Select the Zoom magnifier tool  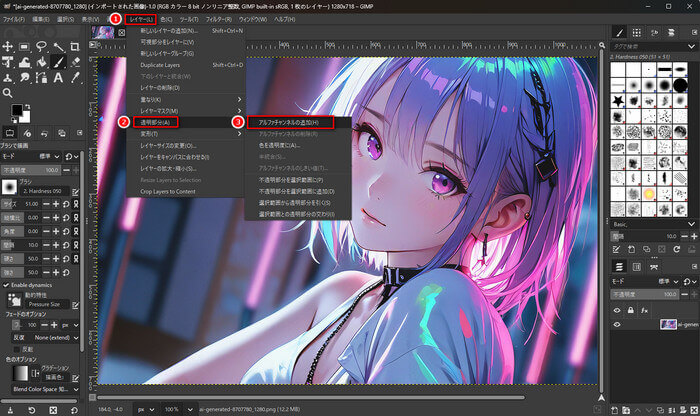tap(8, 93)
